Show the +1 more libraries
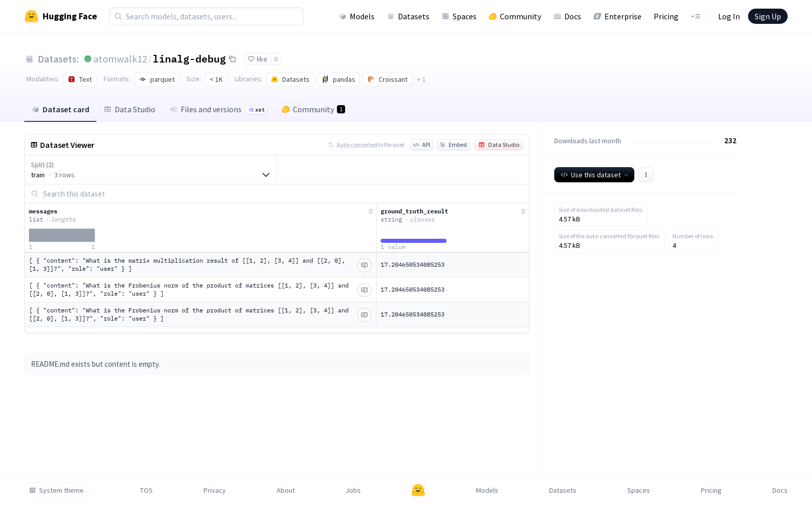Viewport: 812px width, 508px height. pyautogui.click(x=421, y=80)
